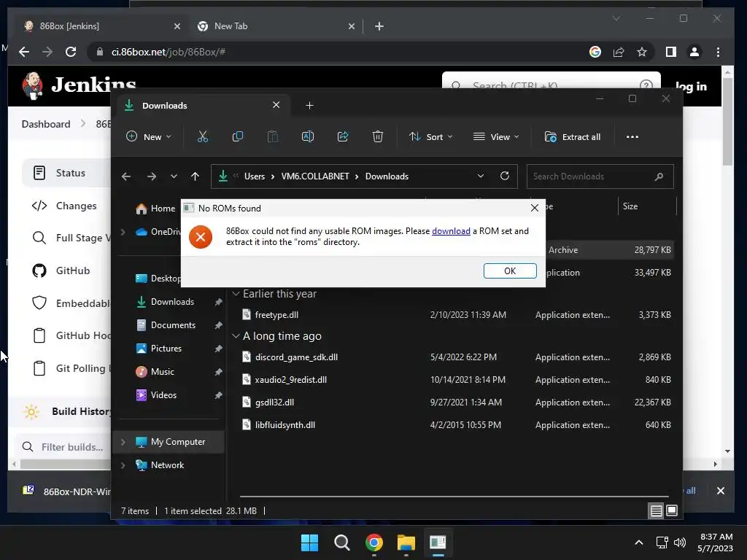Switch to the 86Box [Jenkins] Chrome tab
The width and height of the screenshot is (747, 560).
[102, 26]
